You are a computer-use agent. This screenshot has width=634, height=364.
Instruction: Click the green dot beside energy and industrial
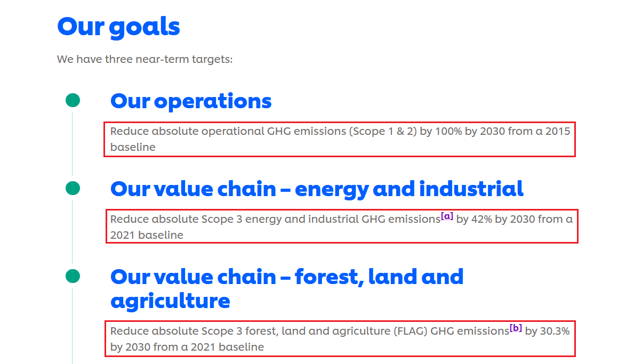pyautogui.click(x=73, y=188)
